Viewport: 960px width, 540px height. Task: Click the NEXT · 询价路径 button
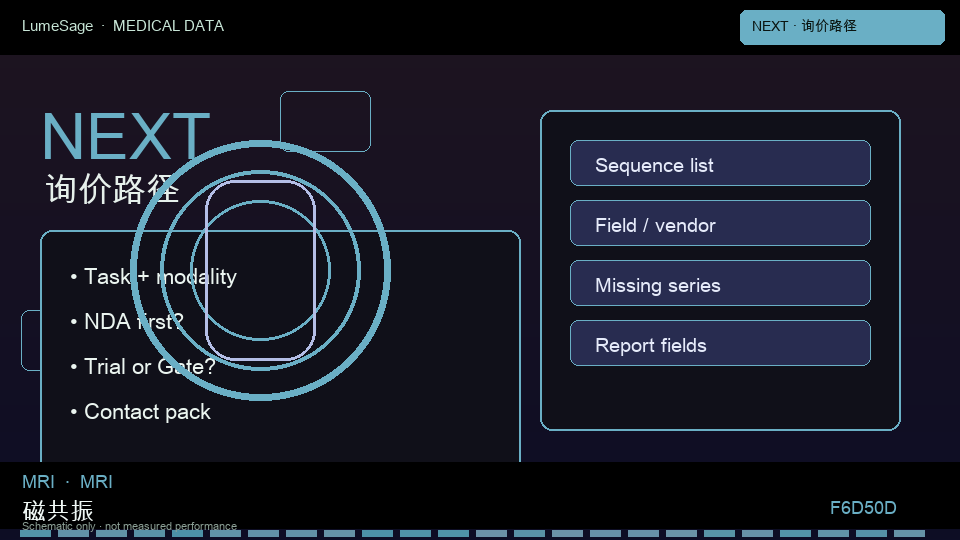point(842,27)
